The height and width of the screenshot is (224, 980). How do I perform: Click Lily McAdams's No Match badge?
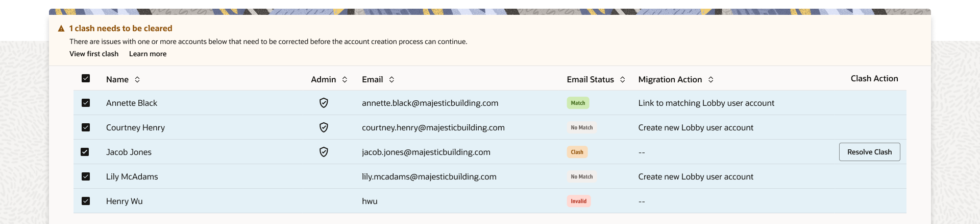tap(582, 176)
